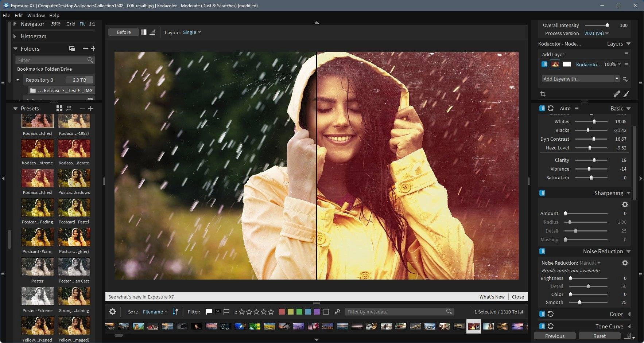Screen dimensions: 644x343
Task: Open layer opacity 100% dropdown
Action: [x=612, y=64]
